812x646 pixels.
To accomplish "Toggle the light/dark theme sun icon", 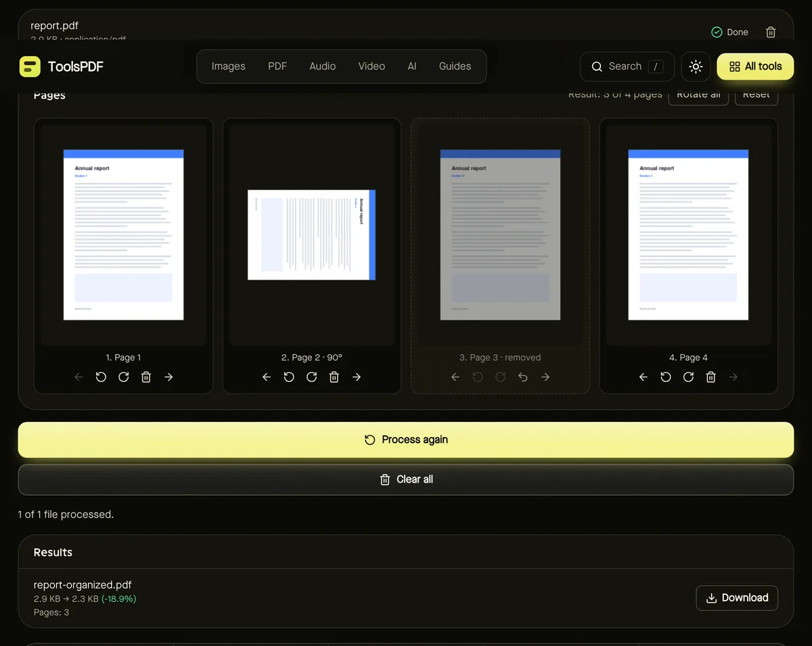I will tap(696, 66).
